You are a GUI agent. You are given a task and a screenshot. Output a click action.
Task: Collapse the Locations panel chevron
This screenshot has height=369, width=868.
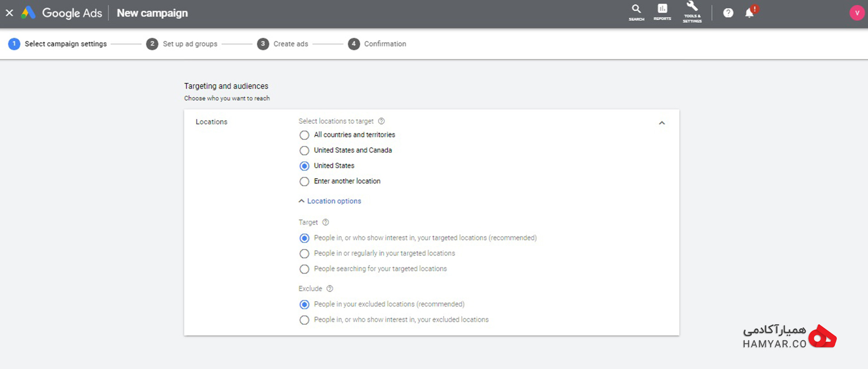(x=662, y=123)
